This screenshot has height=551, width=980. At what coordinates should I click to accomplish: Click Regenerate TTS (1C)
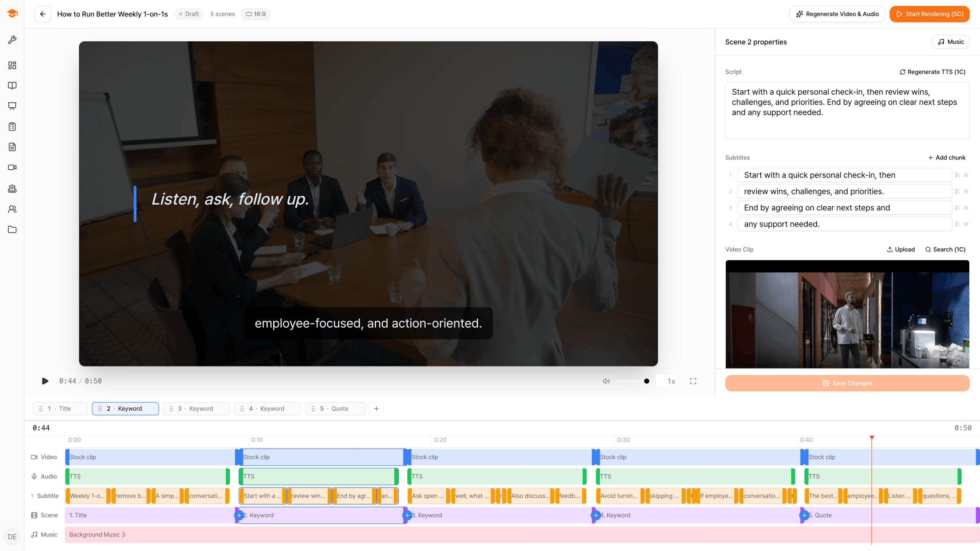933,72
